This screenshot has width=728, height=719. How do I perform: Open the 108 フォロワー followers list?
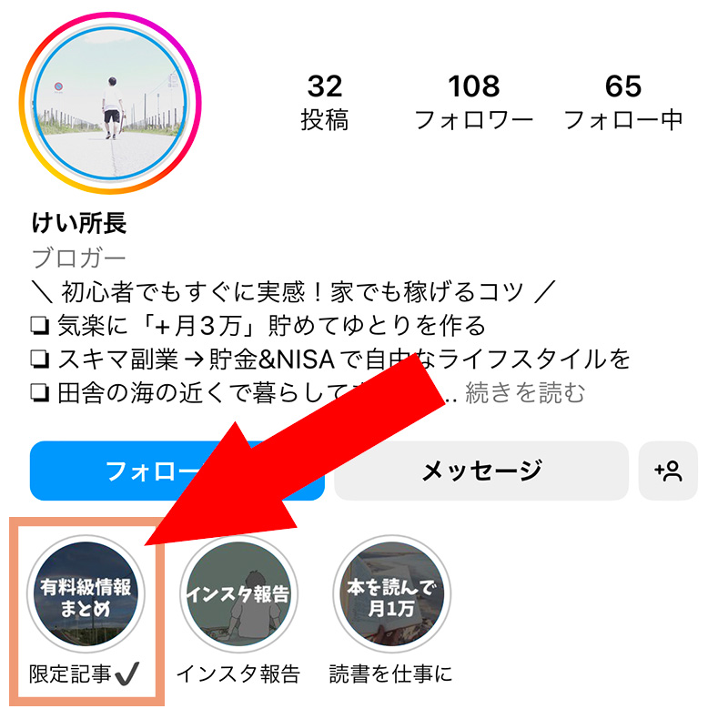point(473,103)
